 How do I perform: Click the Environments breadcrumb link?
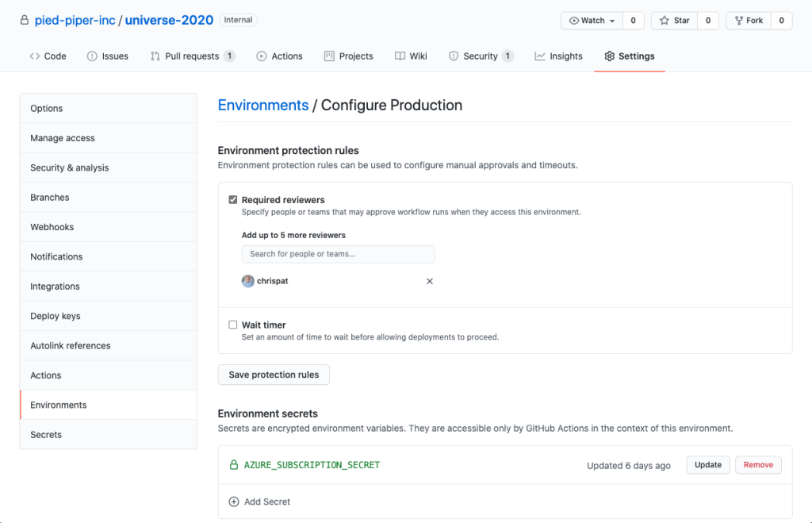pyautogui.click(x=263, y=106)
